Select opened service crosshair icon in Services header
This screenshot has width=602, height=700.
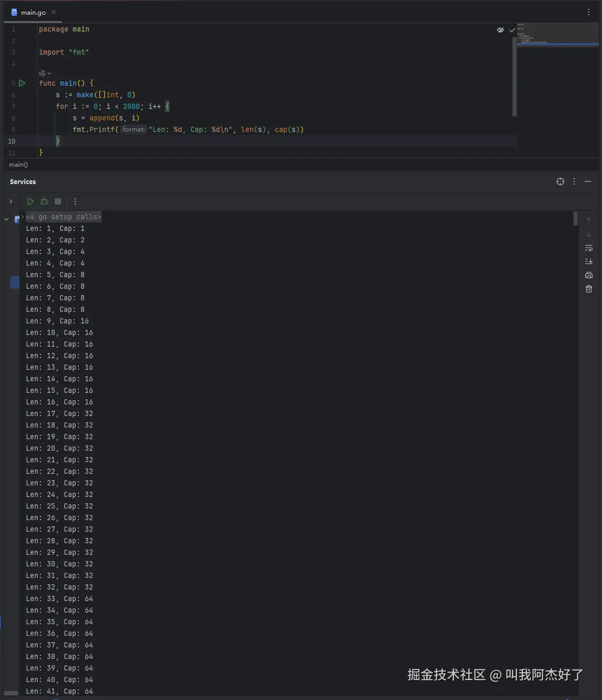560,181
